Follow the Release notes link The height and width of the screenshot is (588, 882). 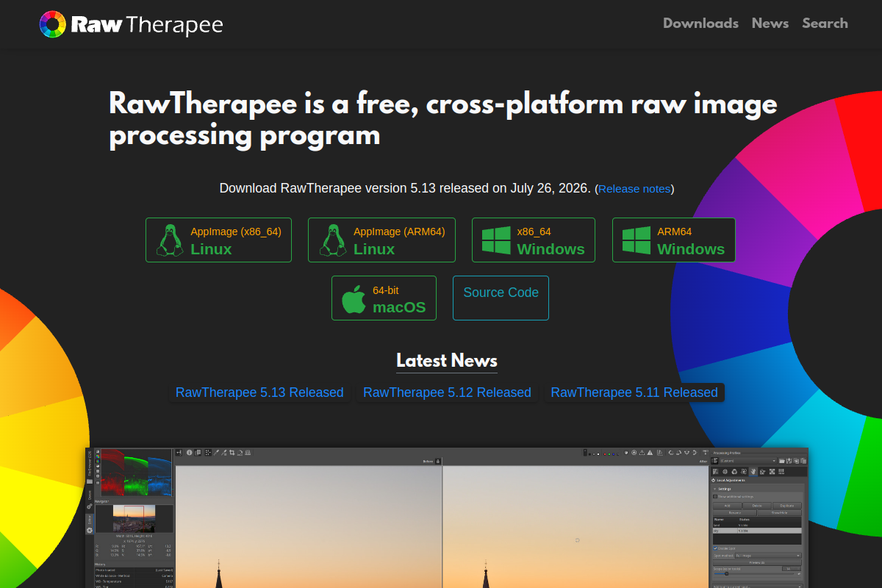tap(634, 189)
